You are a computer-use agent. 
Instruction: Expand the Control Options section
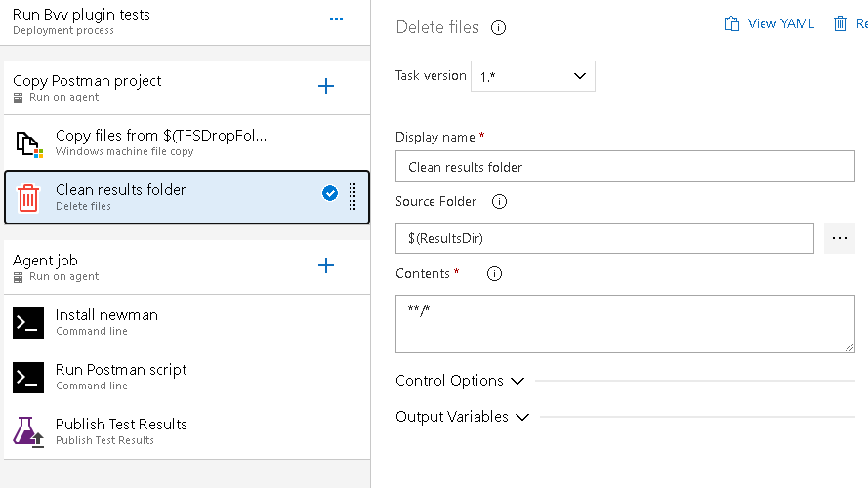pos(517,381)
